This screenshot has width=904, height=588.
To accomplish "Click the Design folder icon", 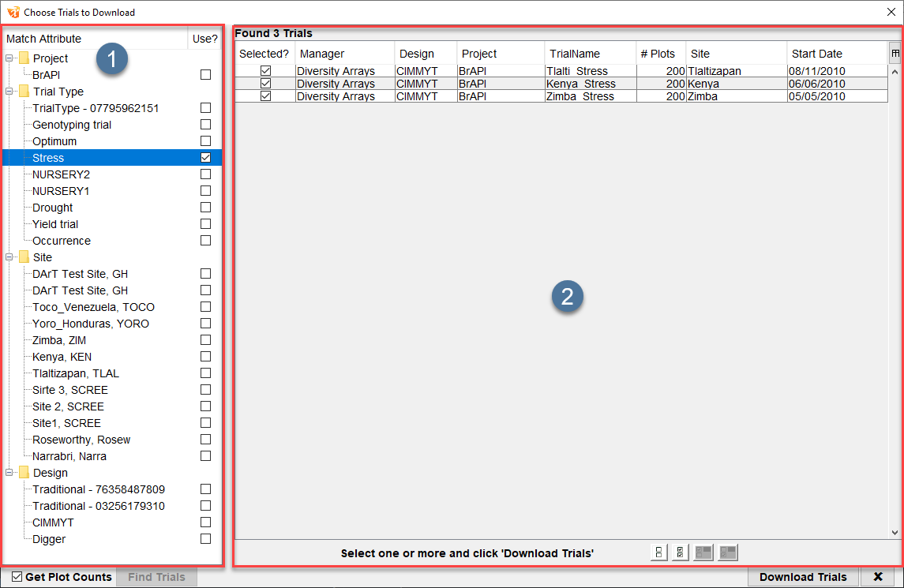I will pos(24,473).
